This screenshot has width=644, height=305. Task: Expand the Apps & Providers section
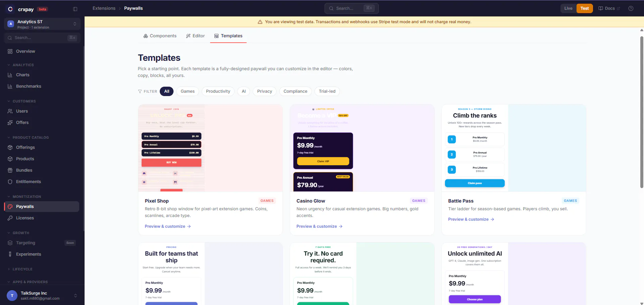pyautogui.click(x=28, y=282)
